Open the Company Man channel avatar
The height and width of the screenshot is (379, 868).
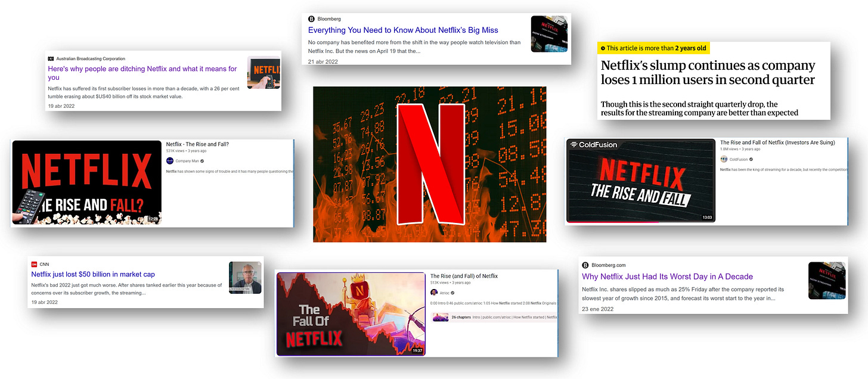tap(170, 160)
